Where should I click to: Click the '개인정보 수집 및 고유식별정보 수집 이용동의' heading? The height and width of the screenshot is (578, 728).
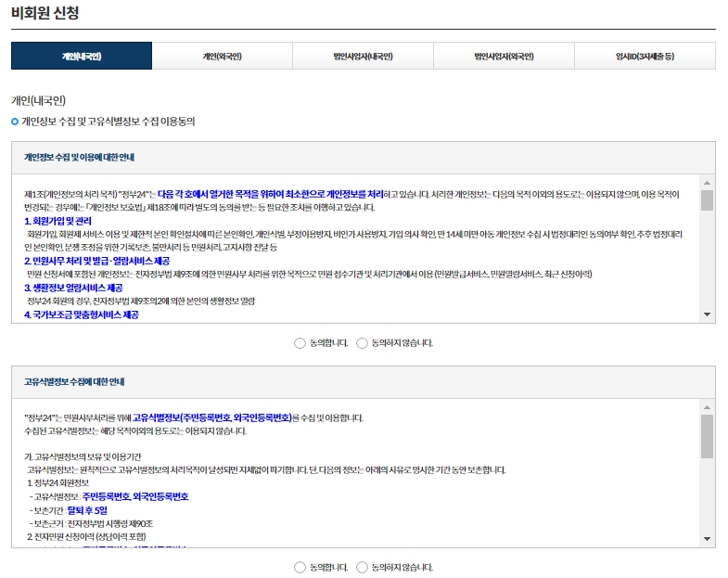(x=109, y=122)
